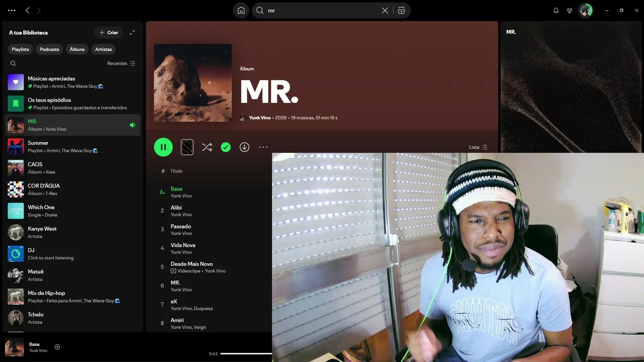Minimize the Spotify window
Image resolution: width=644 pixels, height=362 pixels.
pos(607,10)
